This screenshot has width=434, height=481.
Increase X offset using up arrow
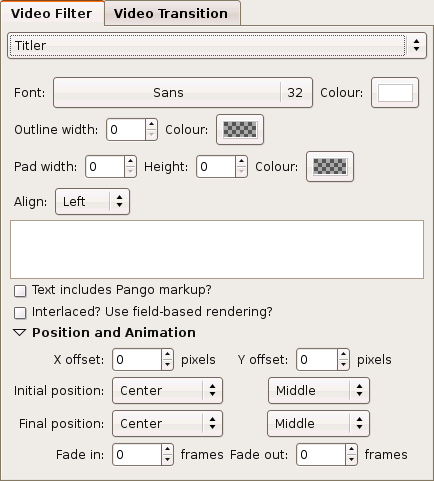(167, 355)
